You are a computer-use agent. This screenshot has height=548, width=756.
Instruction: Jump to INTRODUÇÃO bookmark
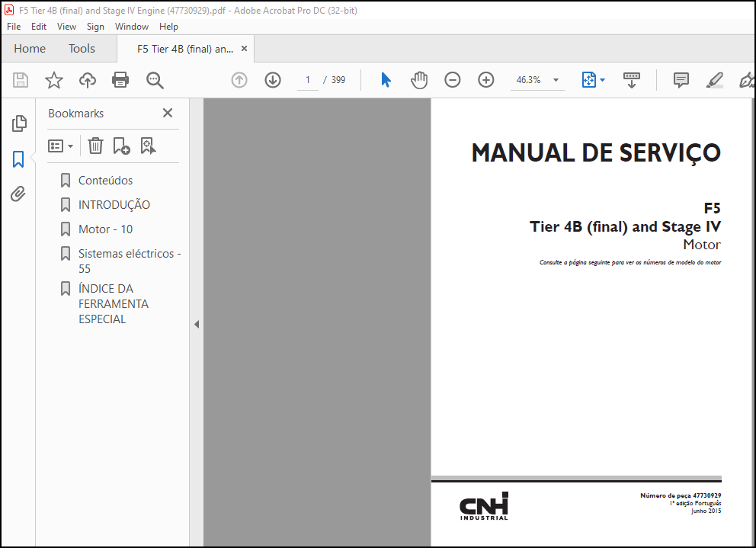(x=114, y=204)
